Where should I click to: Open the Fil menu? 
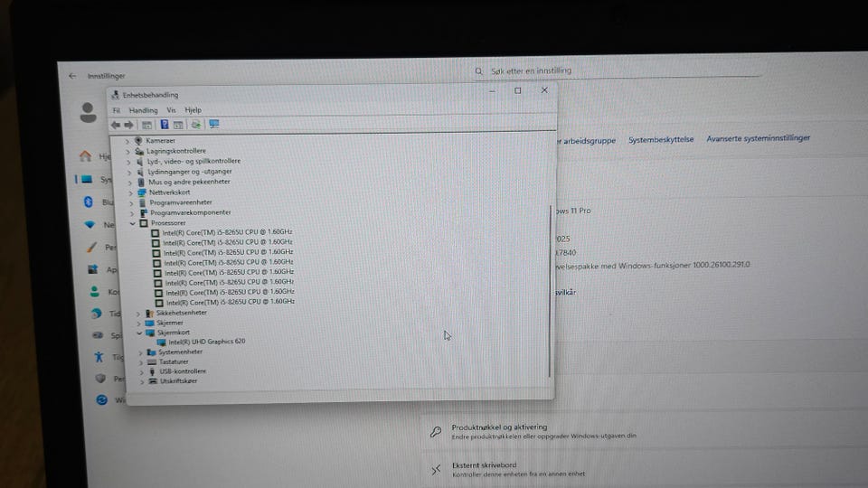(x=117, y=110)
